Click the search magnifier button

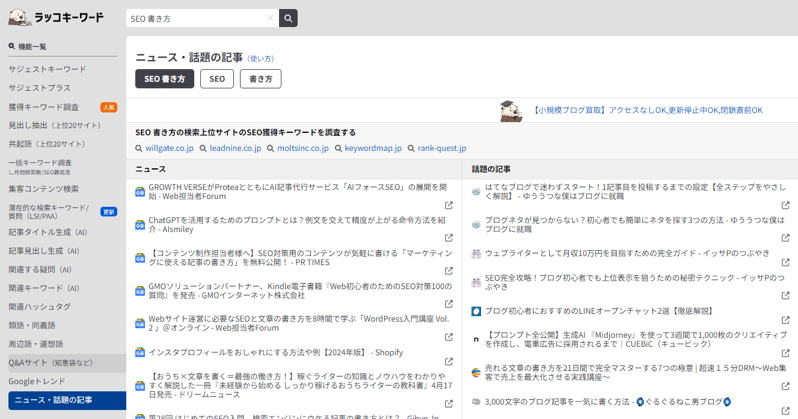pos(288,18)
